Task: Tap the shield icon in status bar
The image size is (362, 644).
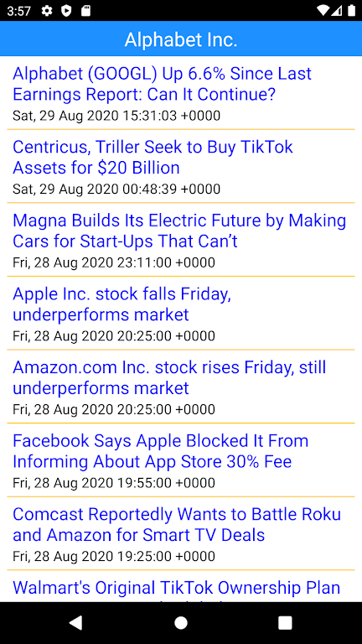Action: click(x=65, y=11)
